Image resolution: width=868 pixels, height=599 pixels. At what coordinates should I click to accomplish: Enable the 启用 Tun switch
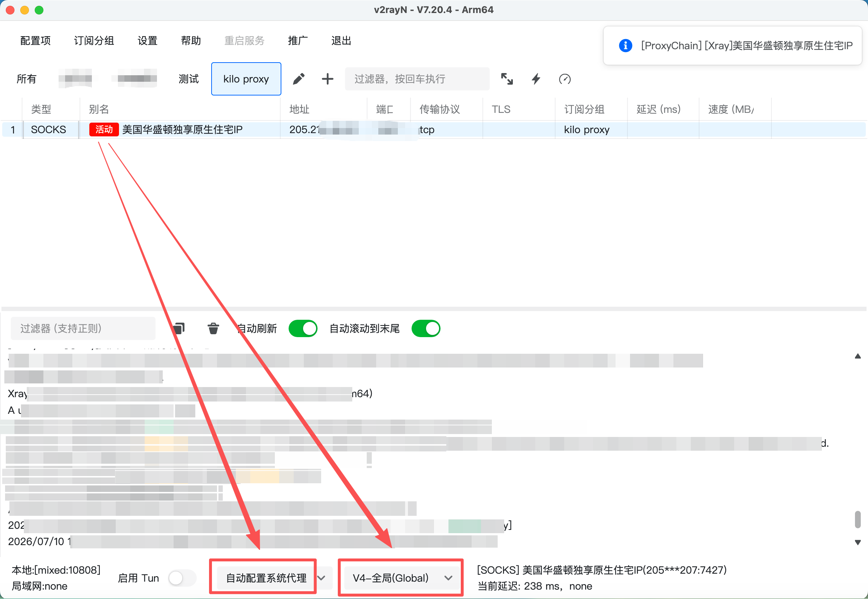(x=182, y=578)
